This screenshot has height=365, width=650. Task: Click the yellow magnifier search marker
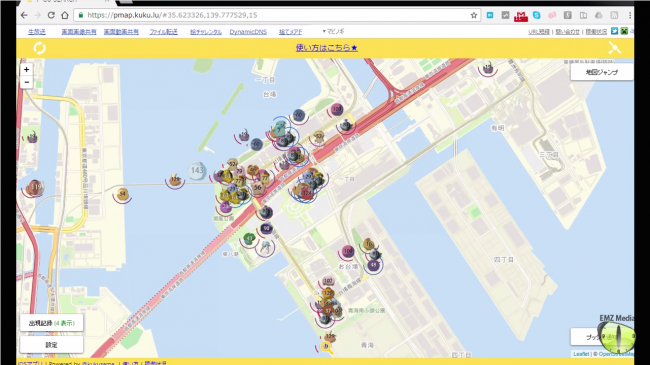tap(327, 348)
